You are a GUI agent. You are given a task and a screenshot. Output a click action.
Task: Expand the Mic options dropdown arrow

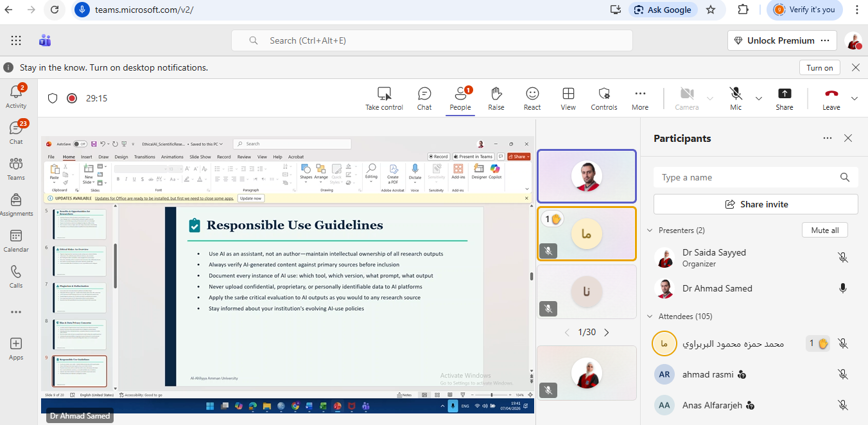759,98
